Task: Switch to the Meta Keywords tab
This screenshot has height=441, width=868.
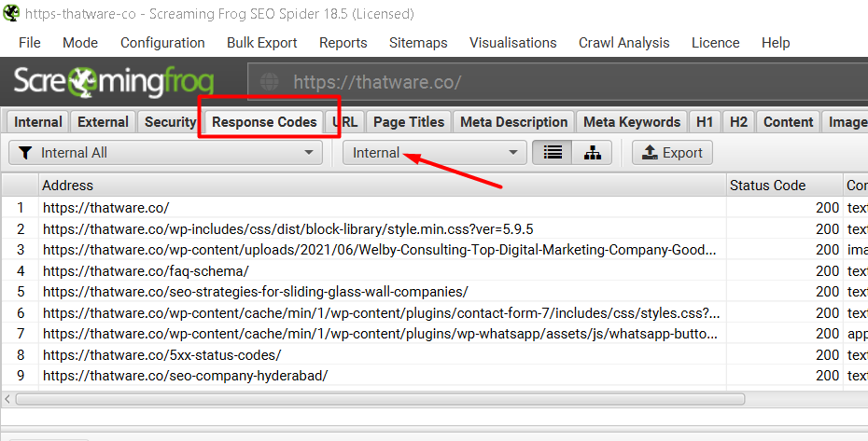Action: tap(632, 122)
